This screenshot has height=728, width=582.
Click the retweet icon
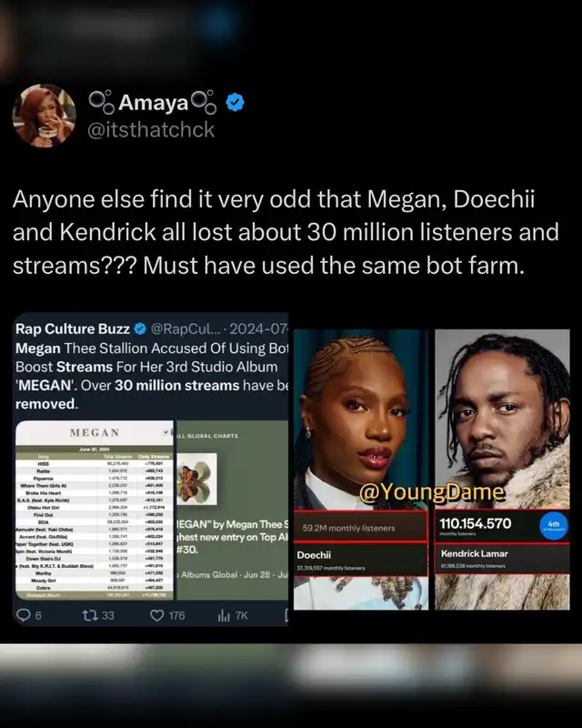[x=91, y=616]
